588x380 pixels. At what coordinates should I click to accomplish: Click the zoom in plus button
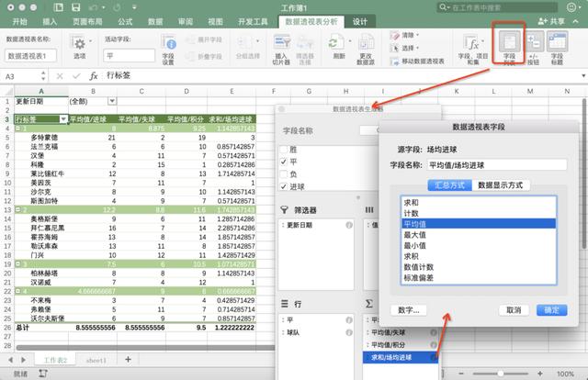click(540, 374)
